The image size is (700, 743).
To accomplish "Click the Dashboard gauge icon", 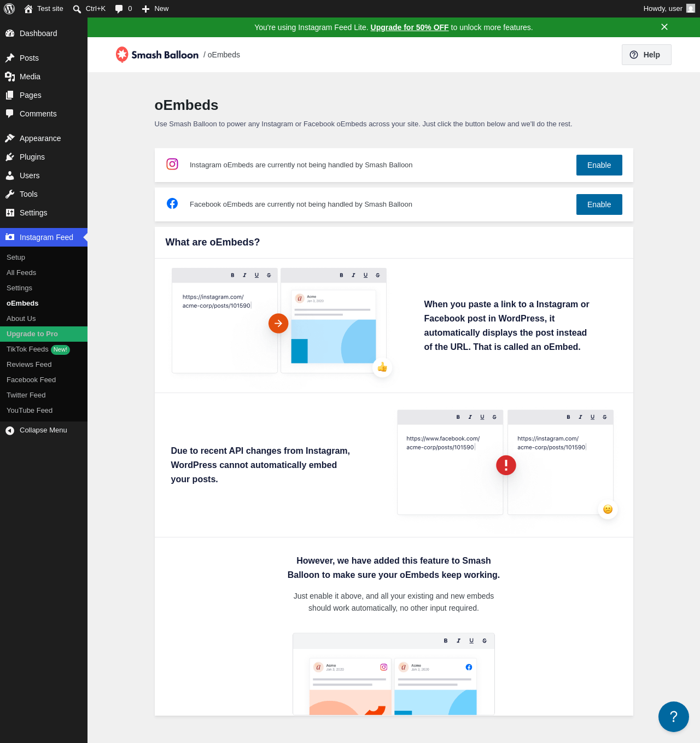I will pos(10,33).
